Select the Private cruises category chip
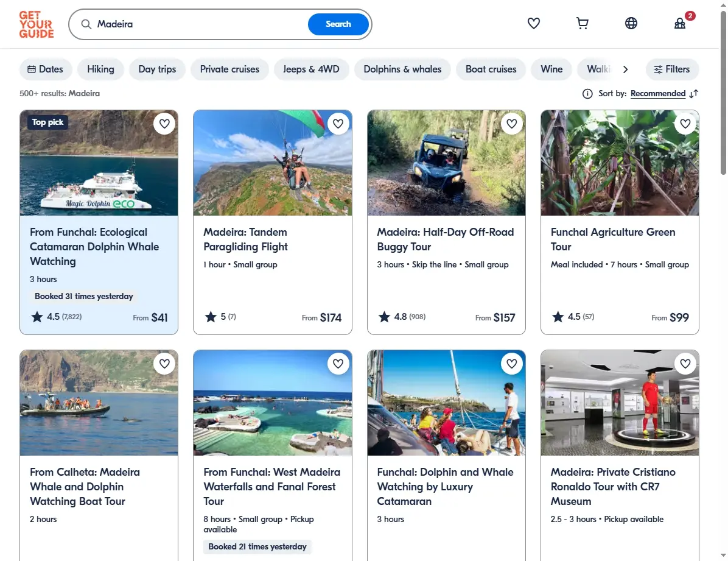The width and height of the screenshot is (728, 561). point(230,69)
